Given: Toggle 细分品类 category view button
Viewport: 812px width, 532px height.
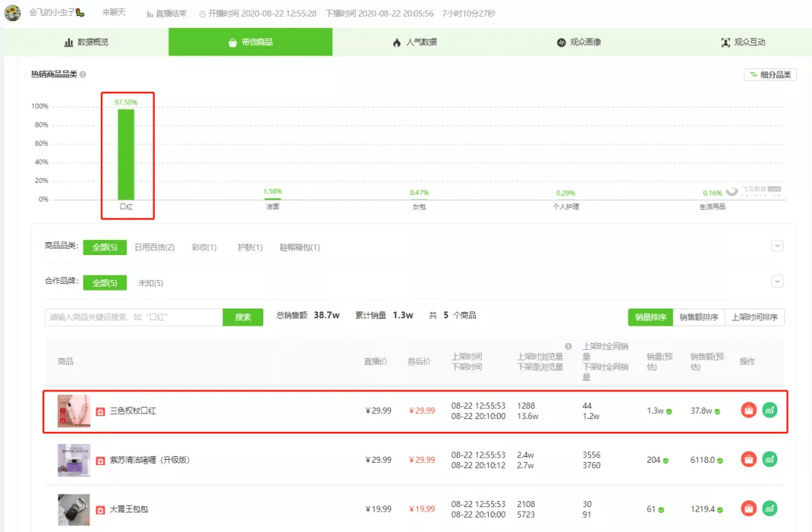Looking at the screenshot, I should coord(770,74).
